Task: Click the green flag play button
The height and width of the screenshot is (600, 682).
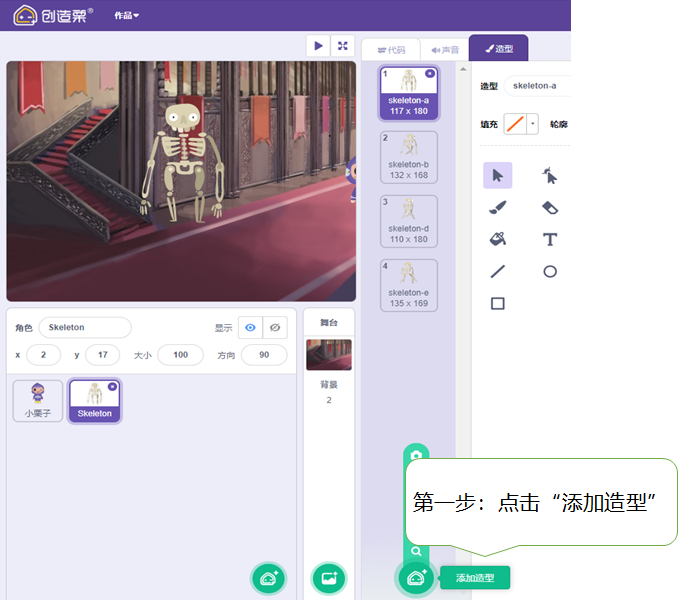Action: tap(318, 46)
